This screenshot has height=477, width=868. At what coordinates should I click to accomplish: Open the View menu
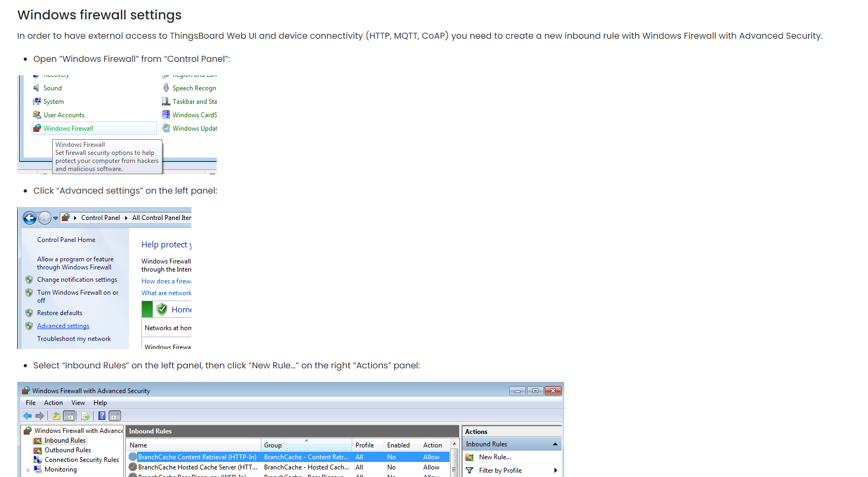point(78,403)
